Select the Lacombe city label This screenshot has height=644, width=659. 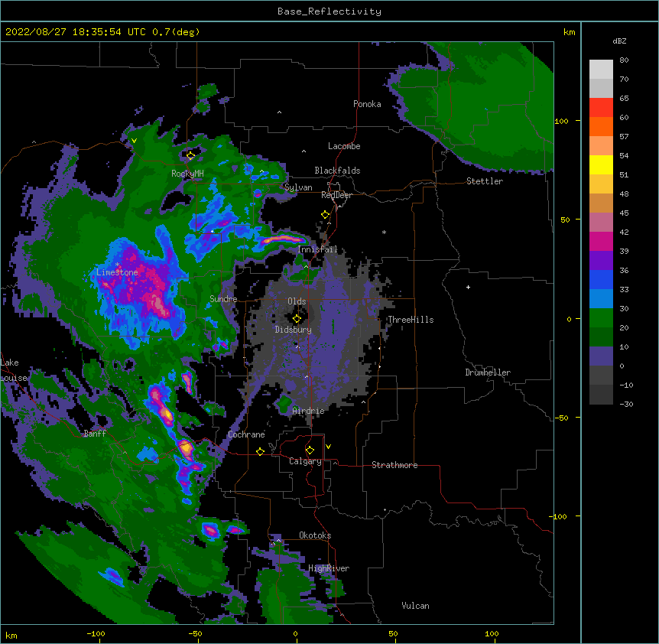pos(344,146)
